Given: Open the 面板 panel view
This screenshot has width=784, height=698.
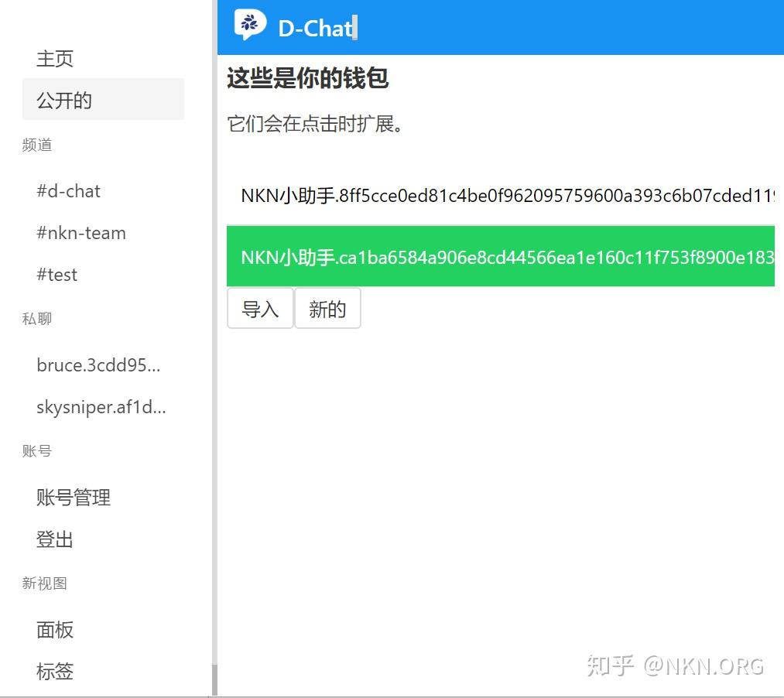Looking at the screenshot, I should (x=54, y=630).
